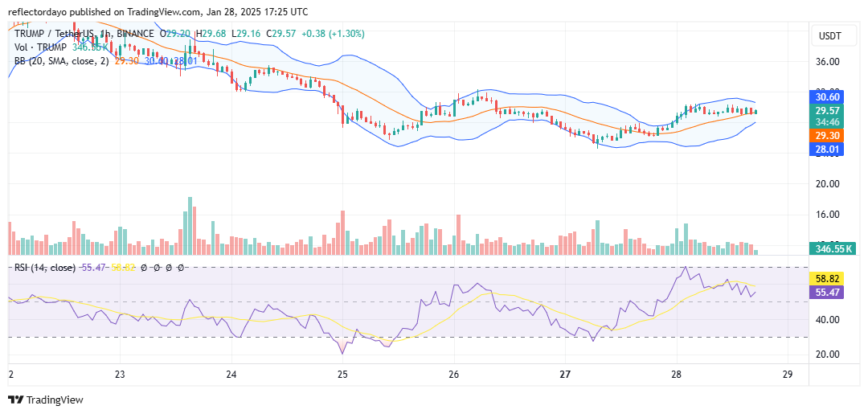Click the date label 24 on time axis
Image resolution: width=868 pixels, height=414 pixels.
[x=231, y=373]
